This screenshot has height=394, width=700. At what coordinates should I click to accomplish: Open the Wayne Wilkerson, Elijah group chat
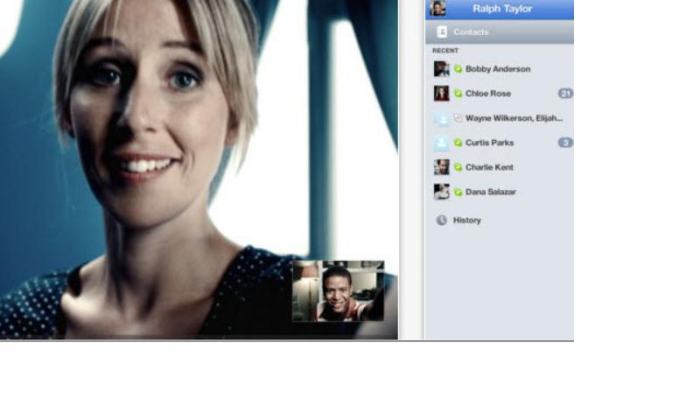pyautogui.click(x=500, y=118)
